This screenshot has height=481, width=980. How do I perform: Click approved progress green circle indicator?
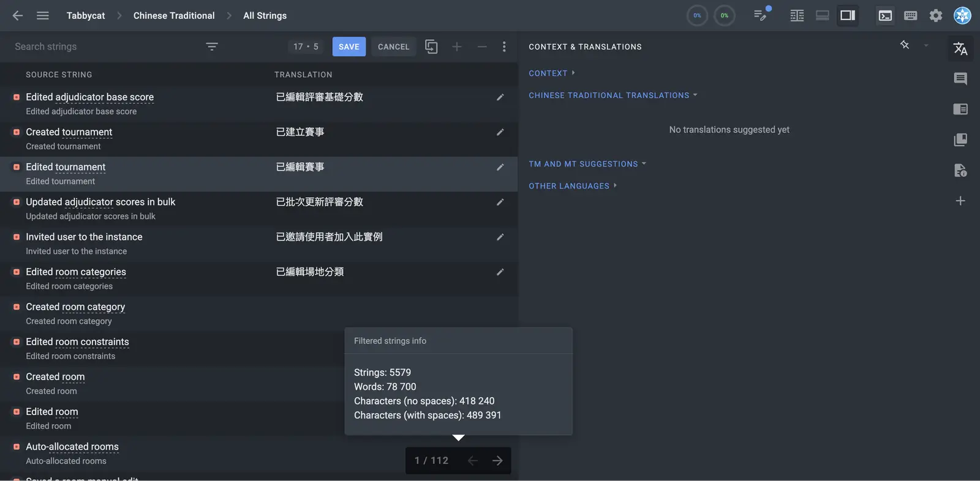[x=725, y=15]
